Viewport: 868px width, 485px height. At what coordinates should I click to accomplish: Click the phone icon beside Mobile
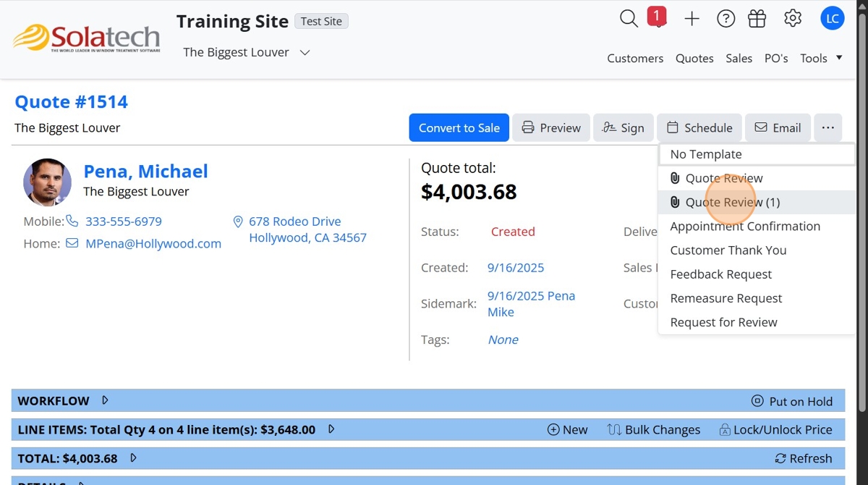(72, 221)
